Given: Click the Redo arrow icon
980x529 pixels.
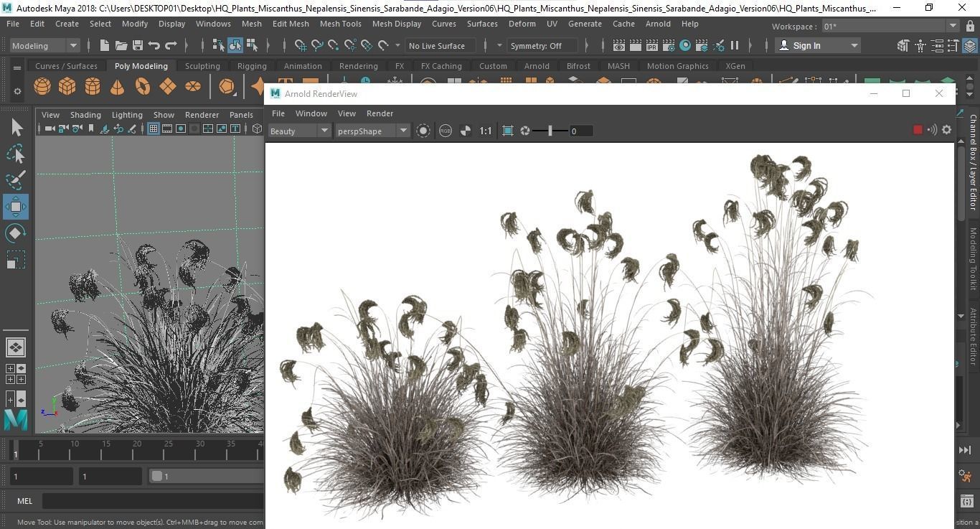Looking at the screenshot, I should coord(171,45).
